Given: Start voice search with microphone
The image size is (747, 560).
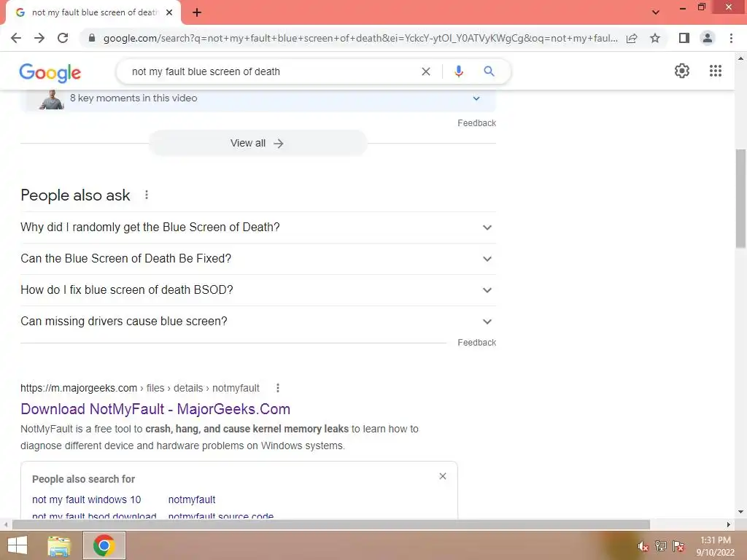Looking at the screenshot, I should pyautogui.click(x=458, y=71).
